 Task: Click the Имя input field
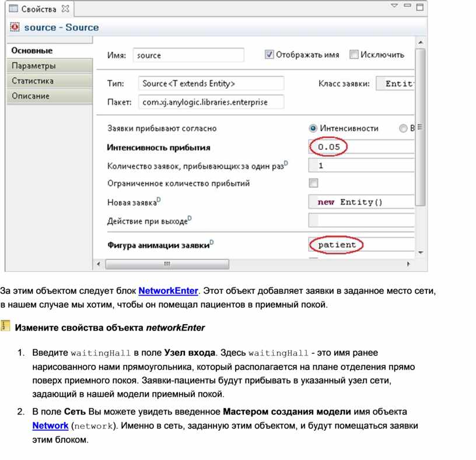click(x=188, y=55)
